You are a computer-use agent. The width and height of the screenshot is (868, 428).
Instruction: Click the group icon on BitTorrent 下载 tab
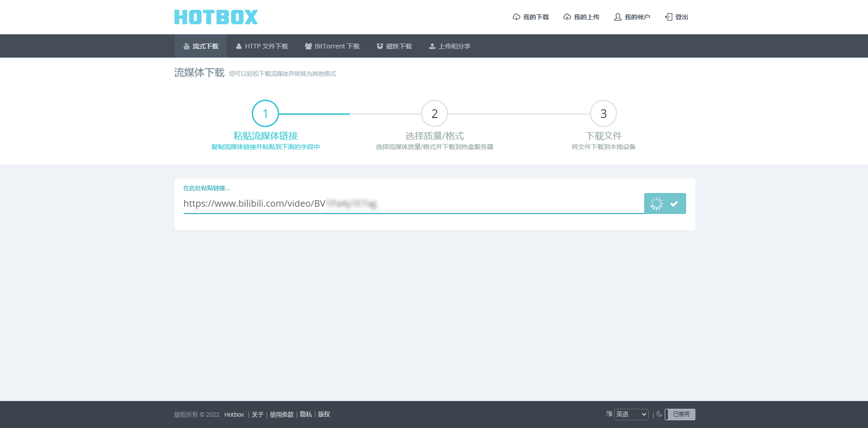click(307, 46)
